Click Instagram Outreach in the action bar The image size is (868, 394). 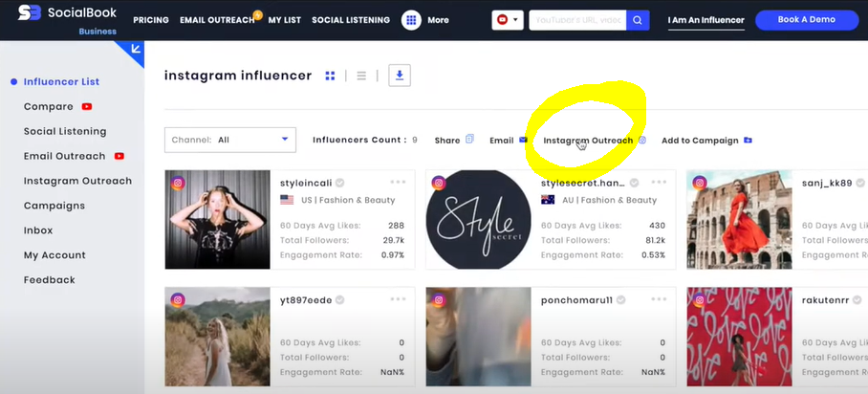pos(595,141)
